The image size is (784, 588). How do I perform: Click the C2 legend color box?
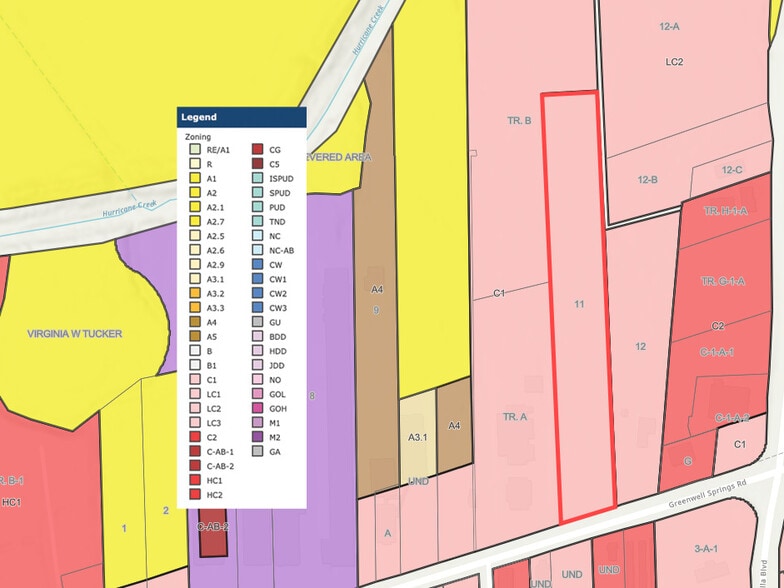tap(195, 437)
